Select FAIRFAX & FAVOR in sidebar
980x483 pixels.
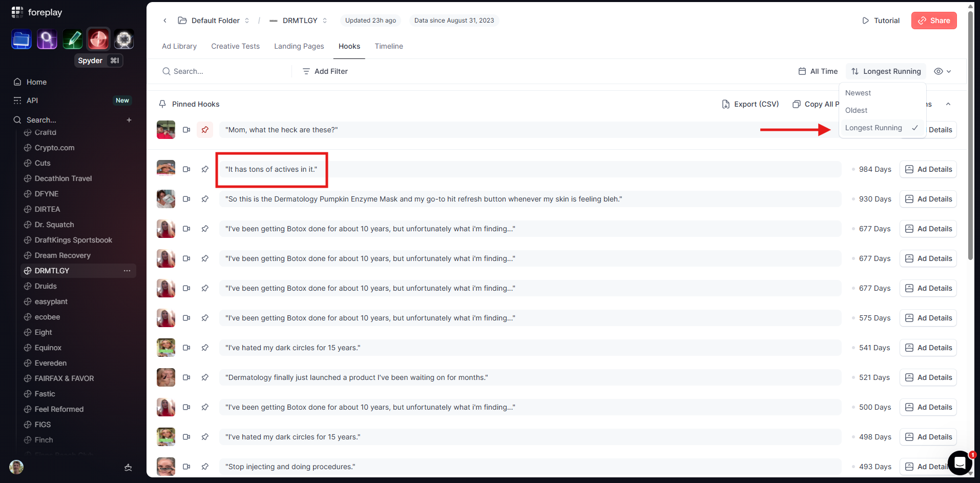(64, 378)
